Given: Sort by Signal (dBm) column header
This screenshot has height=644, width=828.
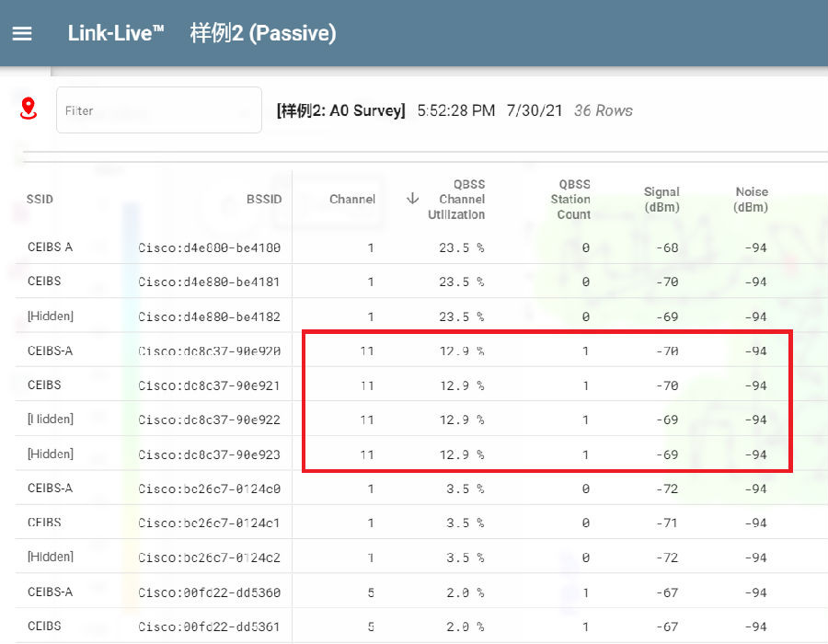Looking at the screenshot, I should pyautogui.click(x=661, y=200).
